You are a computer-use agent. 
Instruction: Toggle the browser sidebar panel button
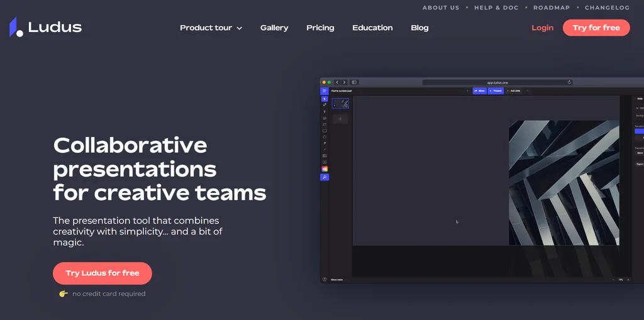tap(354, 82)
